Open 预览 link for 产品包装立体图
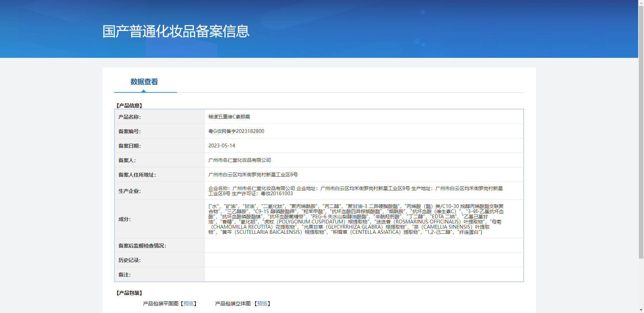Image resolution: width=644 pixels, height=313 pixels. click(x=262, y=304)
